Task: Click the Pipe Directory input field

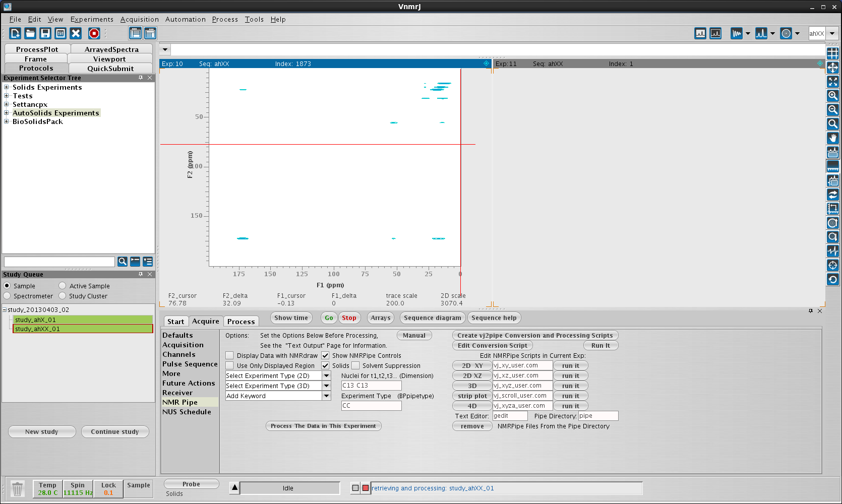Action: click(x=597, y=416)
